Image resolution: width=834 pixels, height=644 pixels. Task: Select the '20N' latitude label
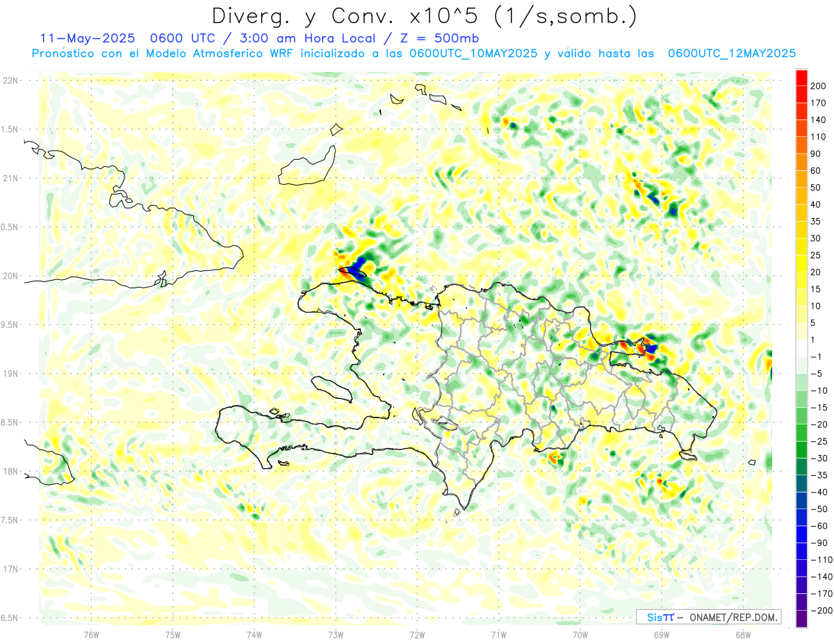tap(10, 276)
